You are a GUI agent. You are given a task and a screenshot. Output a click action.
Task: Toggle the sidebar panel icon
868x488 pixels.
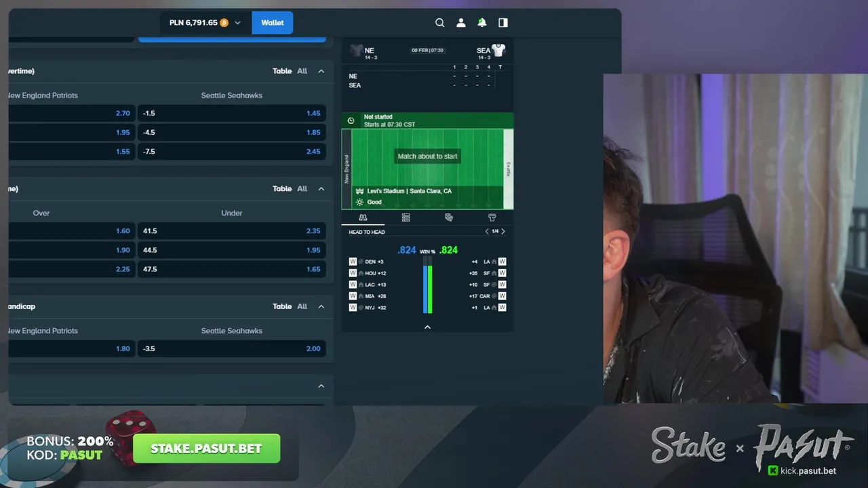(503, 22)
